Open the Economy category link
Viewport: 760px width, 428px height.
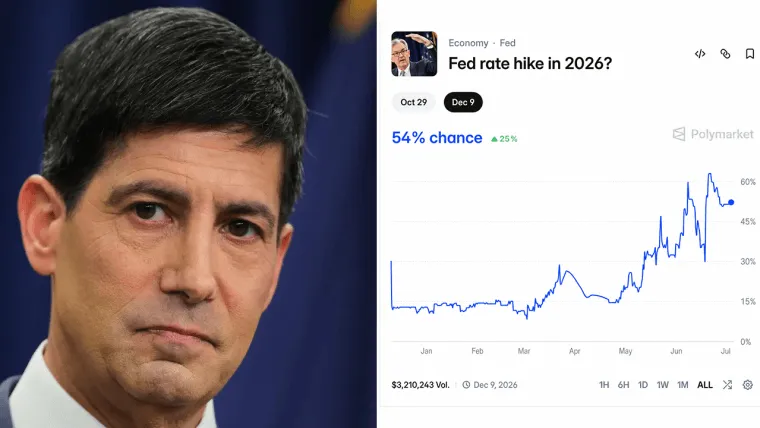468,43
